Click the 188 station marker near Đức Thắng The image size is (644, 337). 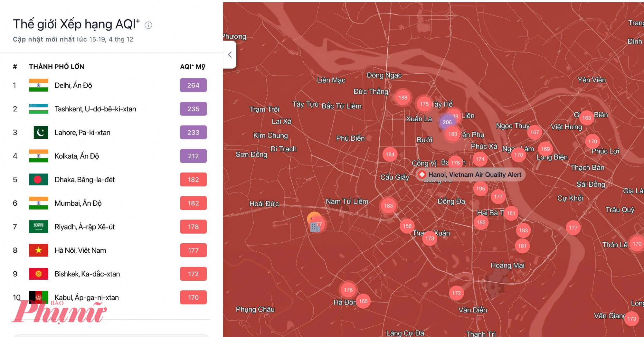(403, 98)
